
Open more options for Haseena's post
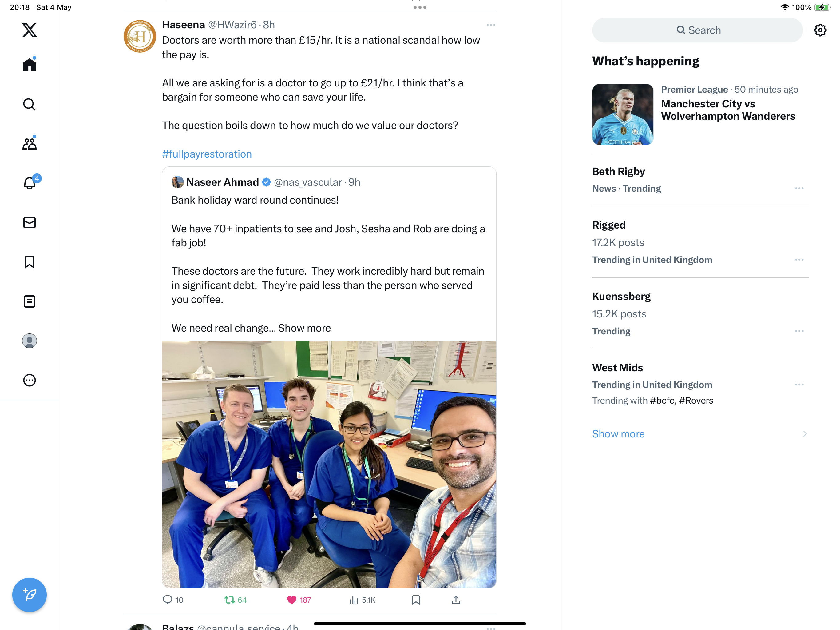tap(491, 25)
